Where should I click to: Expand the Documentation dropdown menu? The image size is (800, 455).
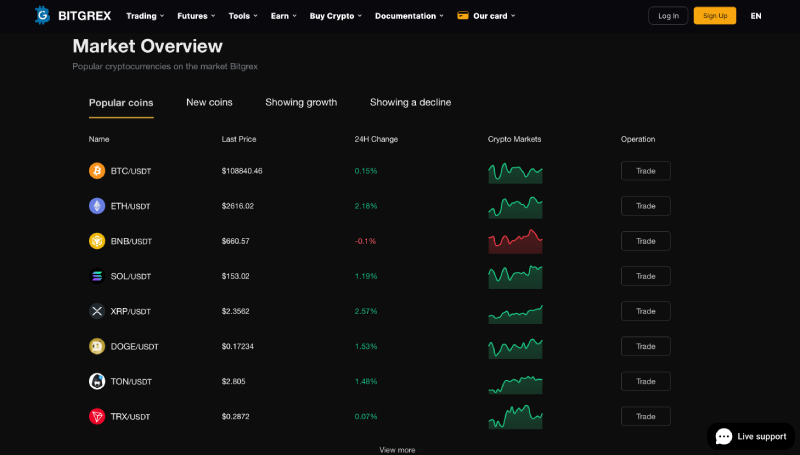(x=409, y=16)
